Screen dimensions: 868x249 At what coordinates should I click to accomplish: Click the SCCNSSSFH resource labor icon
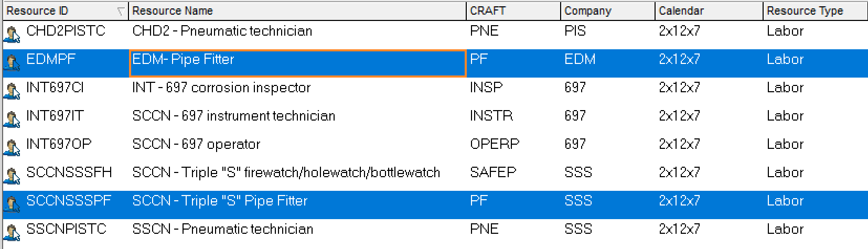click(12, 176)
